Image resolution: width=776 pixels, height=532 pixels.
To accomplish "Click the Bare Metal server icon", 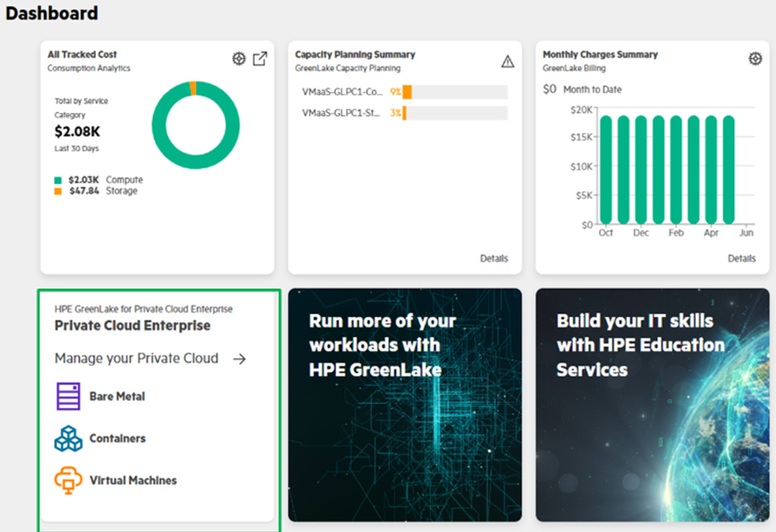I will pyautogui.click(x=68, y=396).
